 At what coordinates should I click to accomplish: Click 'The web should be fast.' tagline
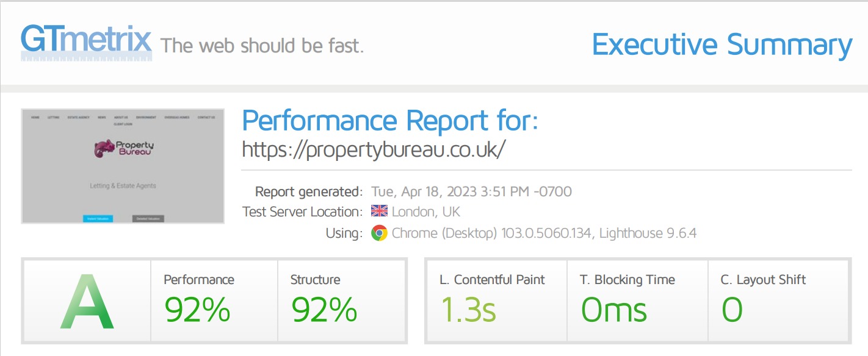click(x=262, y=46)
